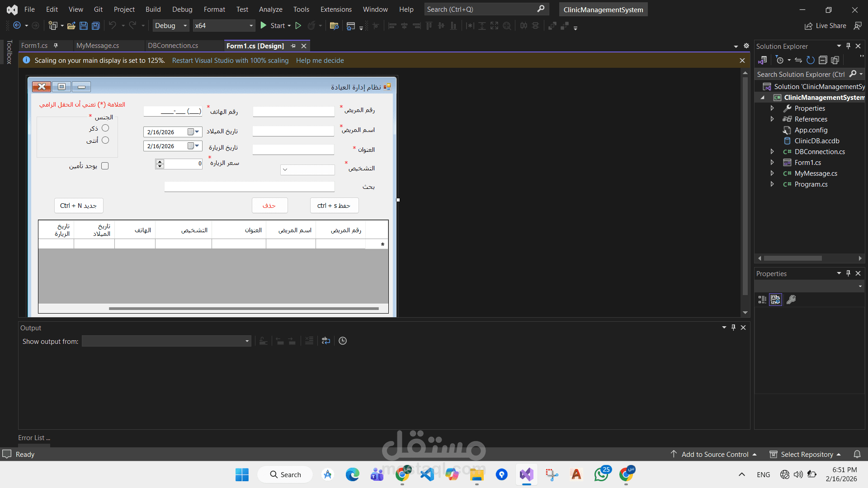868x488 pixels.
Task: Click the Save icon in the toolbar
Action: [83, 26]
